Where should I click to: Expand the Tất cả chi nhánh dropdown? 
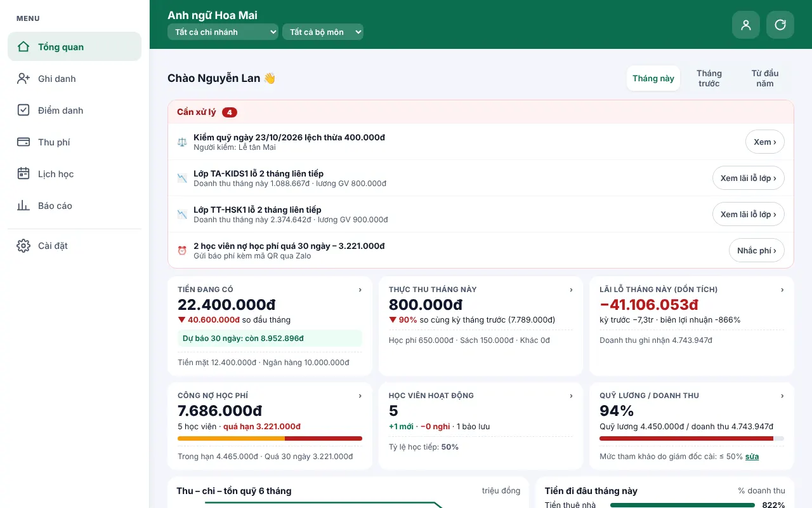pyautogui.click(x=223, y=32)
